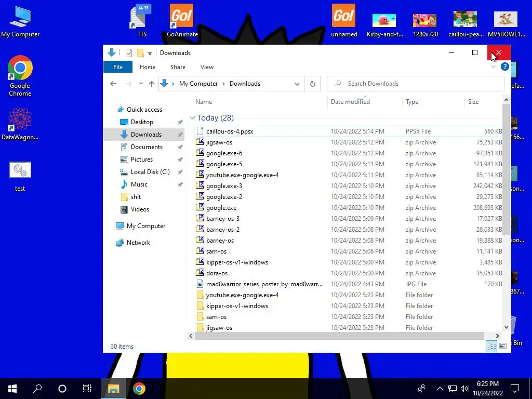Select the google.exe-3 zip archive

point(348,185)
